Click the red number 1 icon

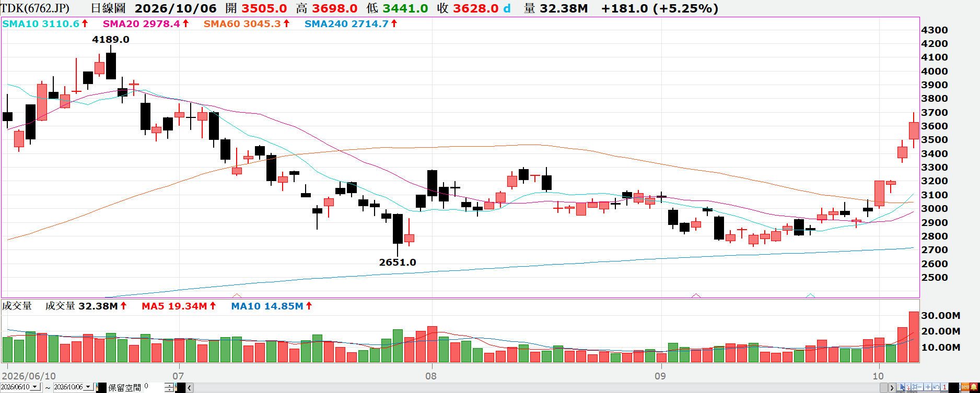tap(944, 387)
